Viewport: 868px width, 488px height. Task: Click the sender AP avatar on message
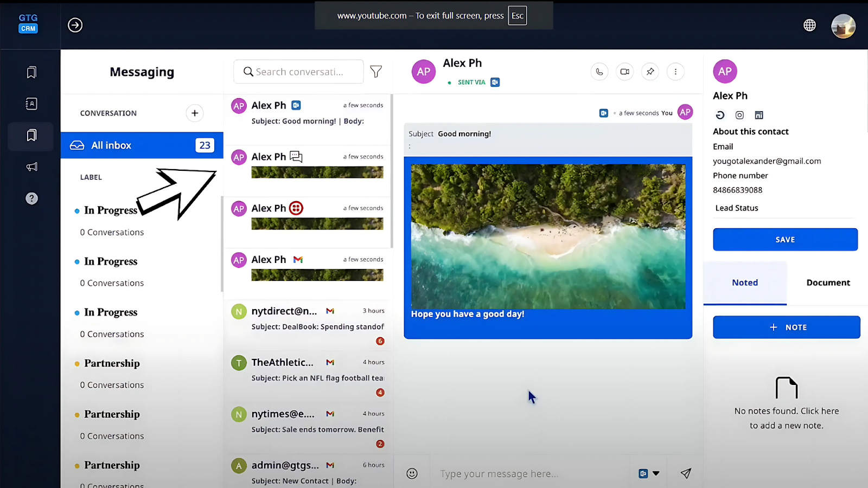685,112
